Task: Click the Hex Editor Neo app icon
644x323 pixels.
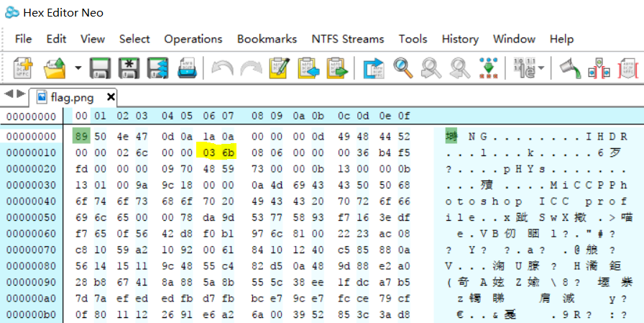Action: click(12, 12)
